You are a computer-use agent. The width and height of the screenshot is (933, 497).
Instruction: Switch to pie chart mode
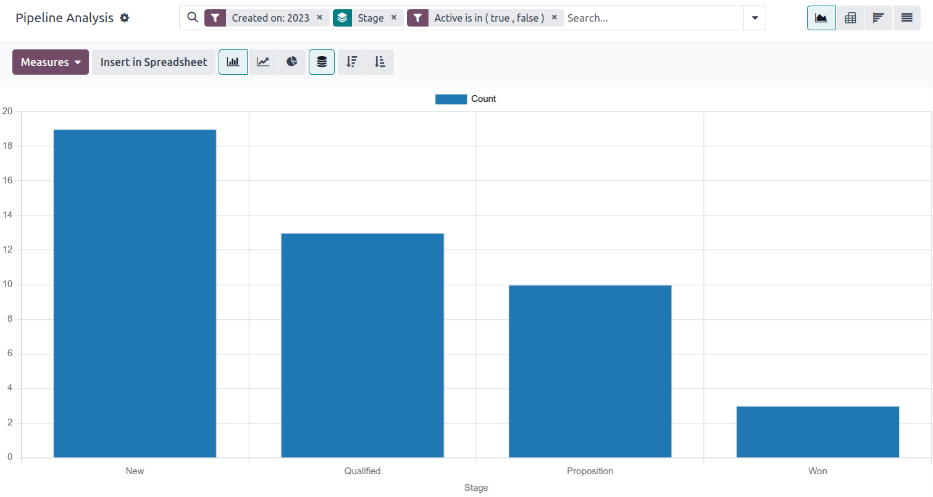click(292, 62)
